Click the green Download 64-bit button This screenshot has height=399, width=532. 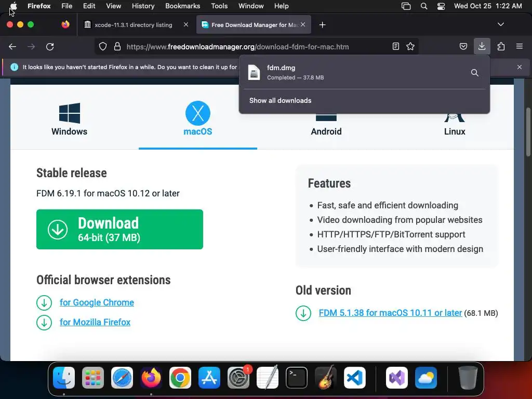(120, 229)
